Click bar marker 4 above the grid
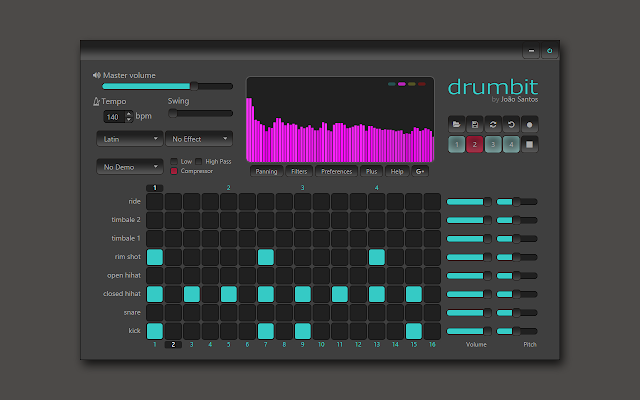Viewport: 640px width, 400px height. click(x=376, y=188)
